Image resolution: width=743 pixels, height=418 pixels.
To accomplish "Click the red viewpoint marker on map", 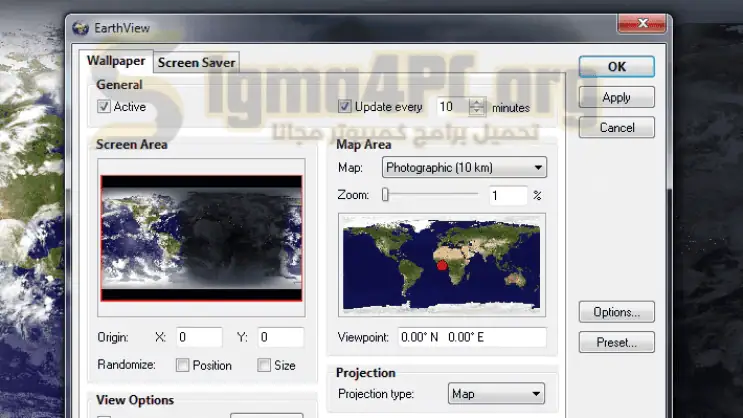I will click(442, 265).
